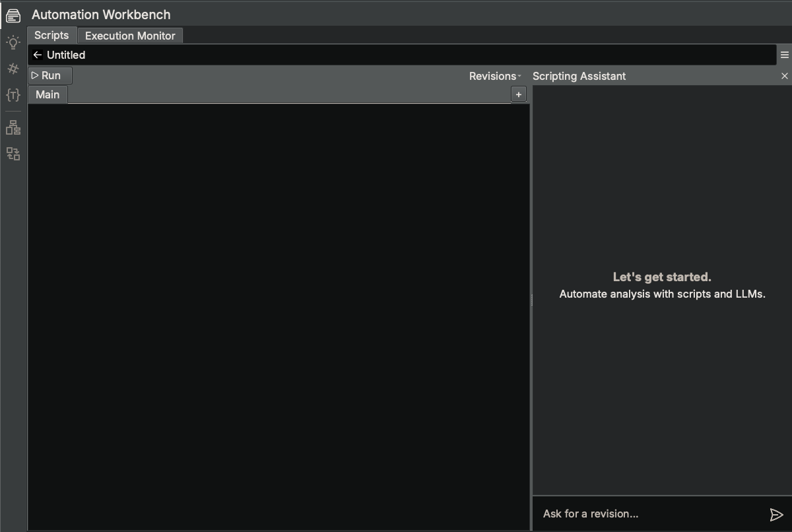Open the {T} braces sidebar icon

[x=13, y=95]
